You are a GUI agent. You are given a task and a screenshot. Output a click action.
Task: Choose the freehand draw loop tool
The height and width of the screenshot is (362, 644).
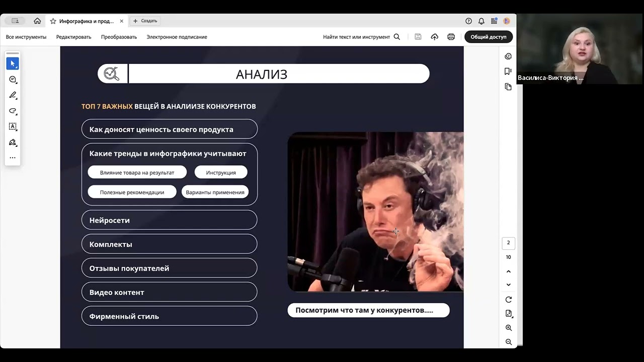[x=13, y=111]
